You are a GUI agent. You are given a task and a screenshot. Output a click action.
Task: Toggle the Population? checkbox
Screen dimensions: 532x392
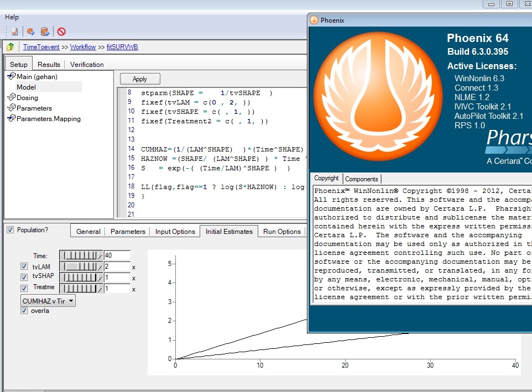pos(11,230)
